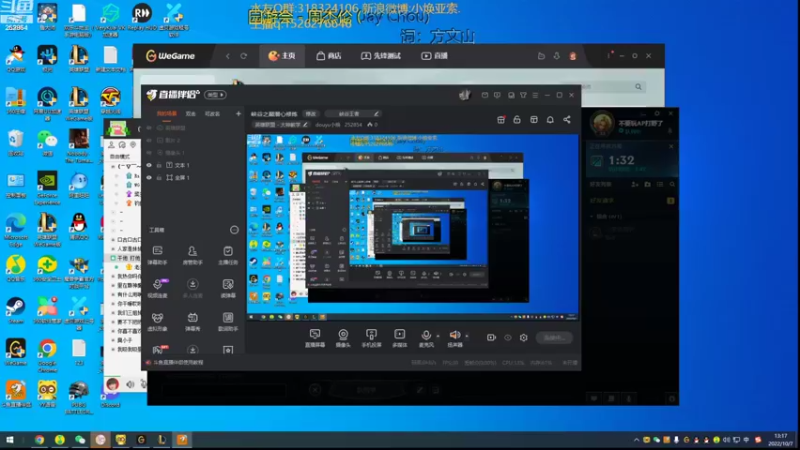Select the 我的场景 scene tab
The image size is (800, 450).
pyautogui.click(x=166, y=114)
